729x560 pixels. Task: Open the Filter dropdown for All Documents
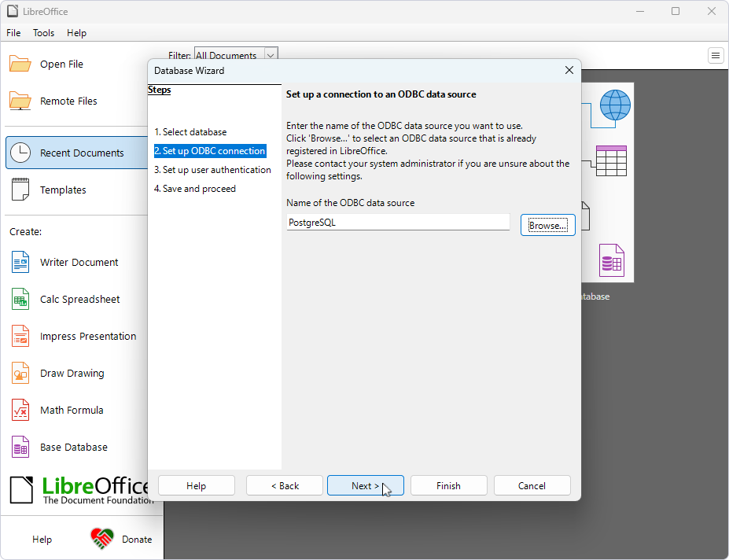tap(271, 55)
